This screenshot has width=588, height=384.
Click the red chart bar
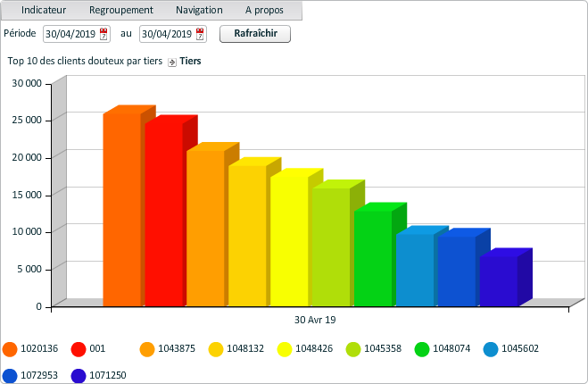(164, 214)
